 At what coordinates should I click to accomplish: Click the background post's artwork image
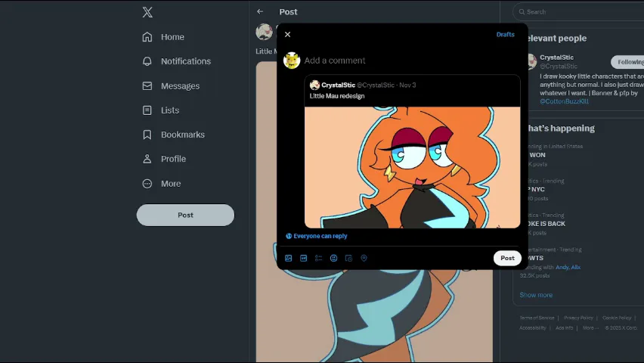[374, 315]
